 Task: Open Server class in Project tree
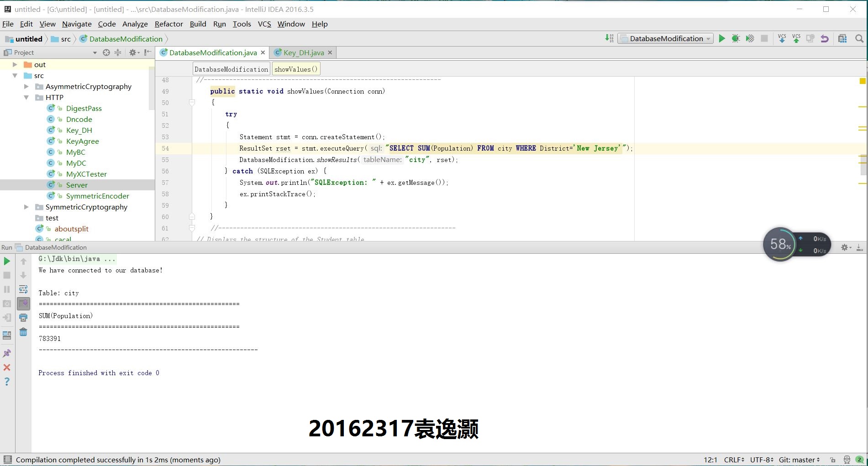[77, 185]
